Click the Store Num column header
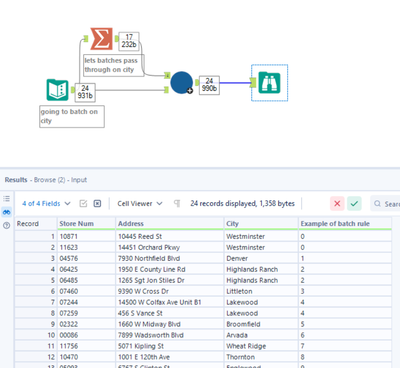Image resolution: width=400 pixels, height=368 pixels. point(86,224)
